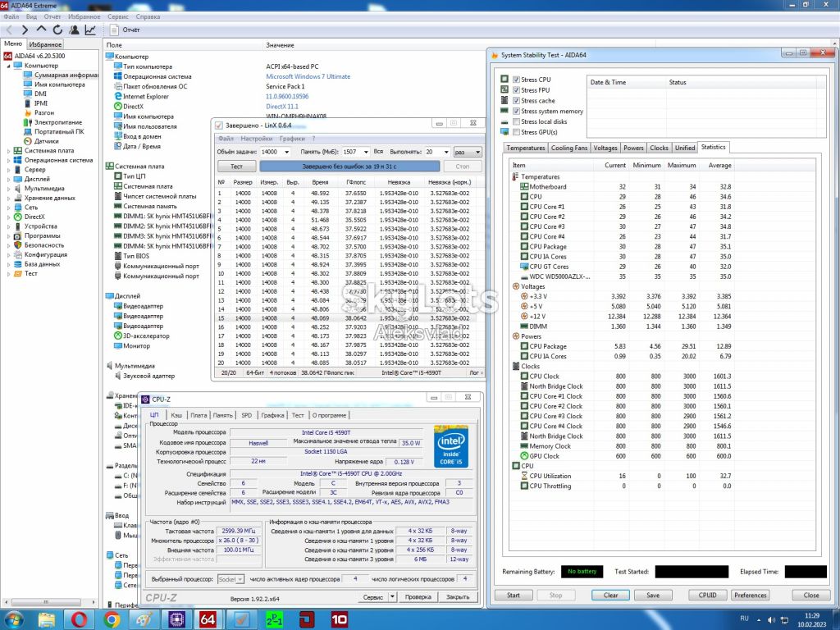This screenshot has width=840, height=630.
Task: Click the person icon in AIDA64 toolbar
Action: (74, 30)
